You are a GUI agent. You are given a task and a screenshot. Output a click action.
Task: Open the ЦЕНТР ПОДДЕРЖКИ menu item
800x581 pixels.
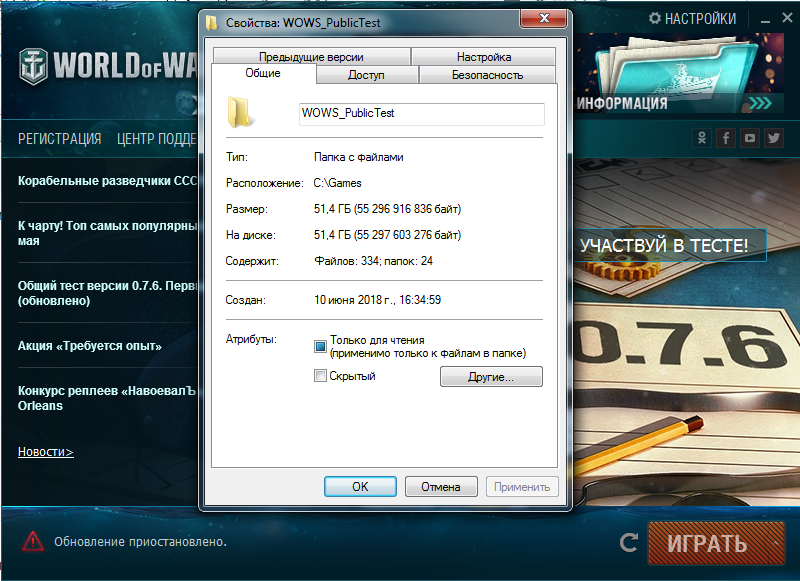click(x=157, y=139)
